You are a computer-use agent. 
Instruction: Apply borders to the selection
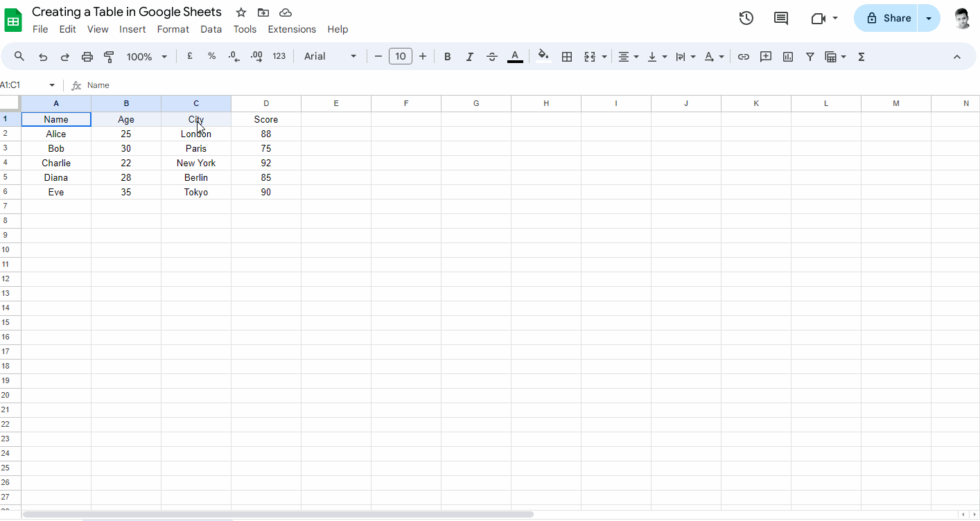[567, 56]
